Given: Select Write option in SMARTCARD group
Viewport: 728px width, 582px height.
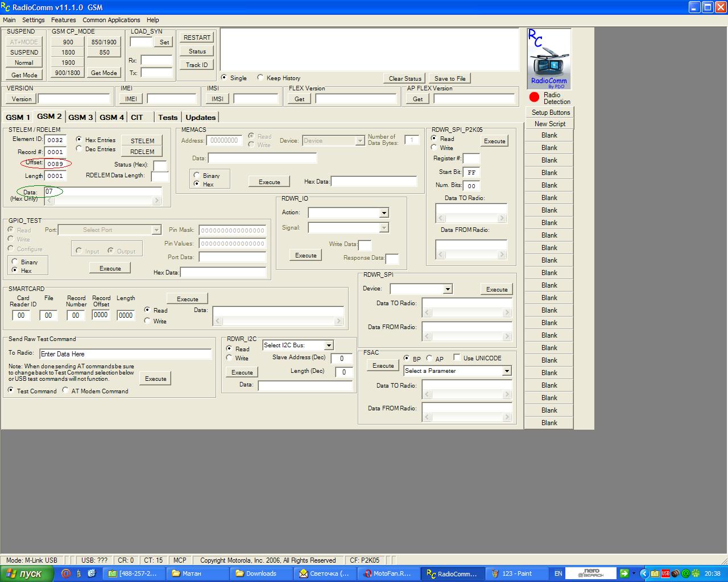Looking at the screenshot, I should (x=147, y=321).
